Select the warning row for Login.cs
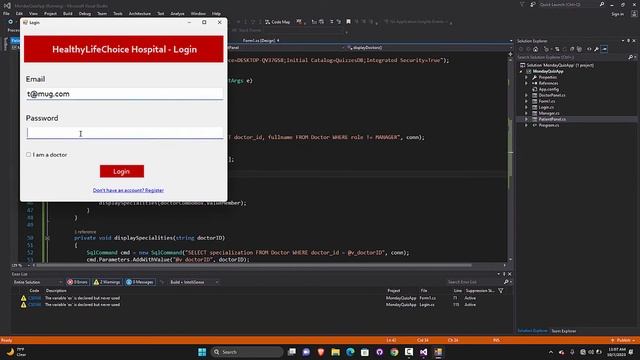Image resolution: width=640 pixels, height=360 pixels. click(261, 304)
